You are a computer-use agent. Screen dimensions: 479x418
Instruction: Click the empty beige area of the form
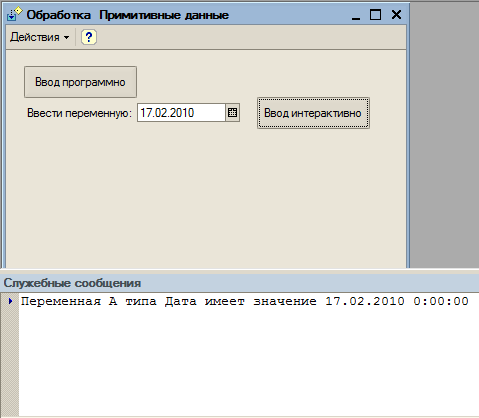click(206, 197)
